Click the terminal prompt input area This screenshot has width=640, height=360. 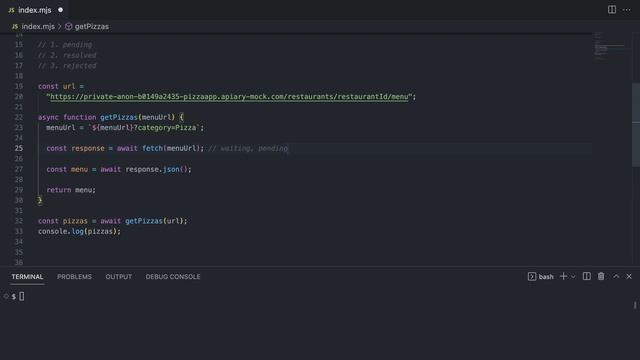pos(22,296)
